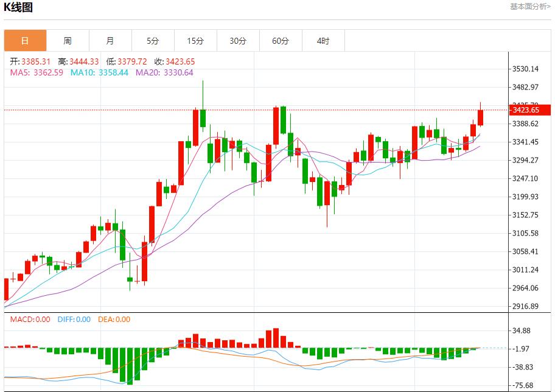Screen dimensions: 555x392
Task: Click the MACD indicator label
Action: [x=30, y=320]
